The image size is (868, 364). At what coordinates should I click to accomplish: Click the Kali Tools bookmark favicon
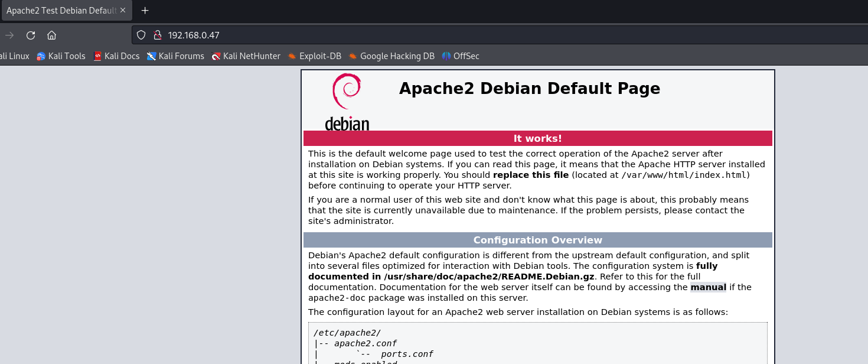coord(41,56)
